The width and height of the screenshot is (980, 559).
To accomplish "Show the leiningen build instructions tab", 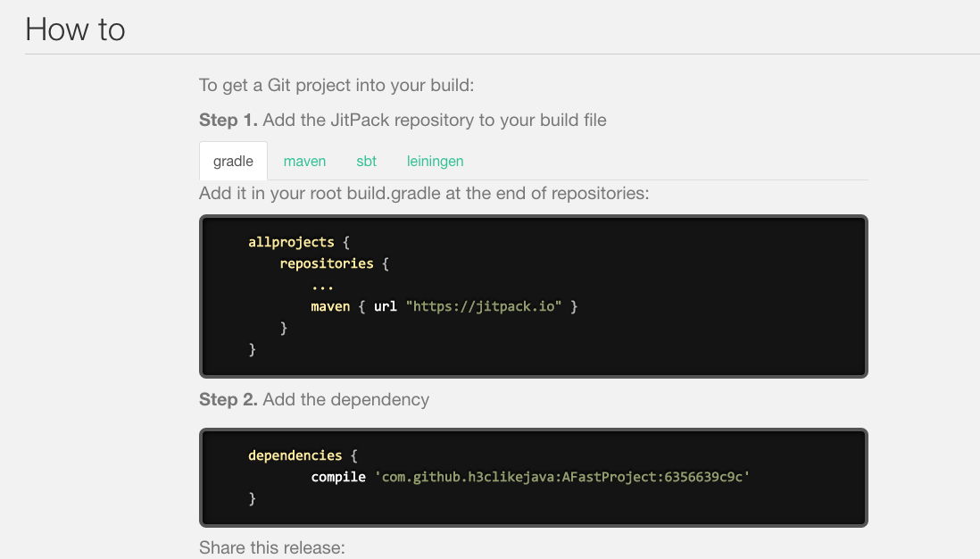I will coord(435,162).
